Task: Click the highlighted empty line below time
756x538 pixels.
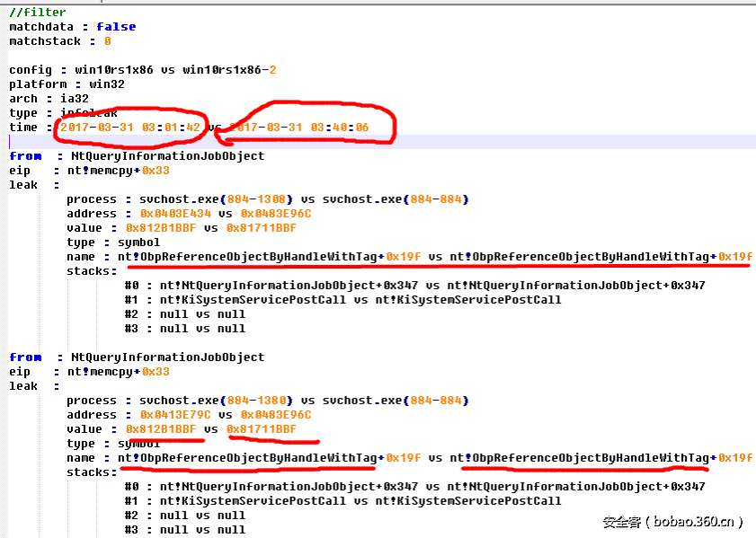Action: 378,141
